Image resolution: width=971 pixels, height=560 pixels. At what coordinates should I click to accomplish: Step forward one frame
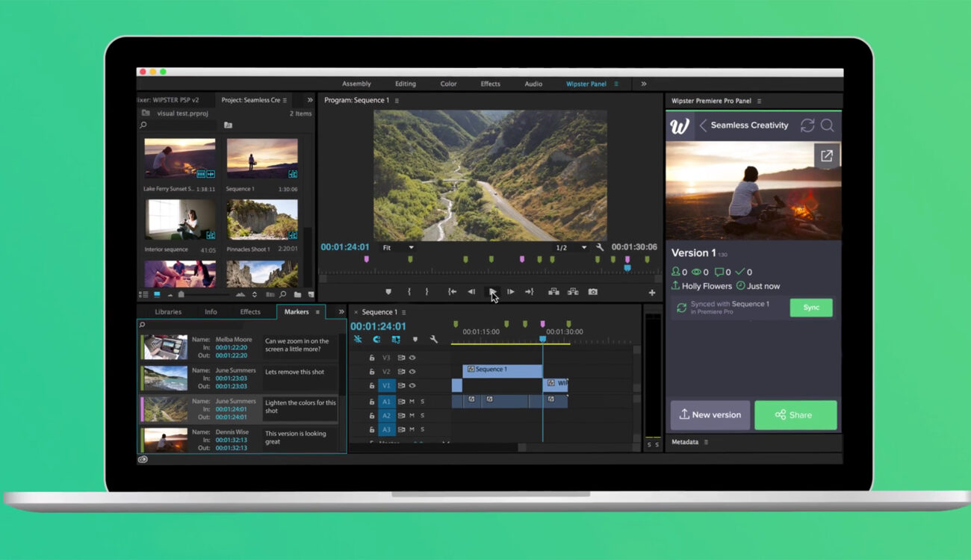coord(511,292)
